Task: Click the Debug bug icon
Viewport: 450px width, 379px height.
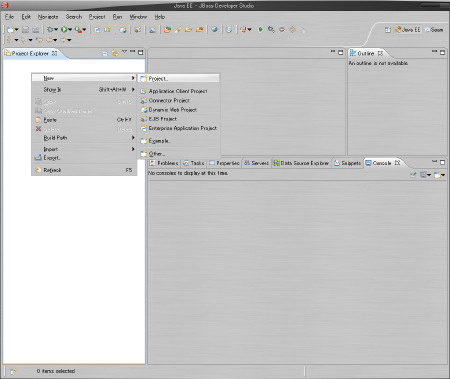Action: 50,30
